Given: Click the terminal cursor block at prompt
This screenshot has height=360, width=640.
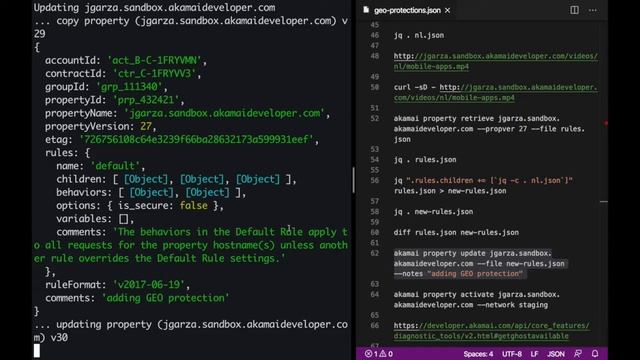Looking at the screenshot, I should pos(37,351).
